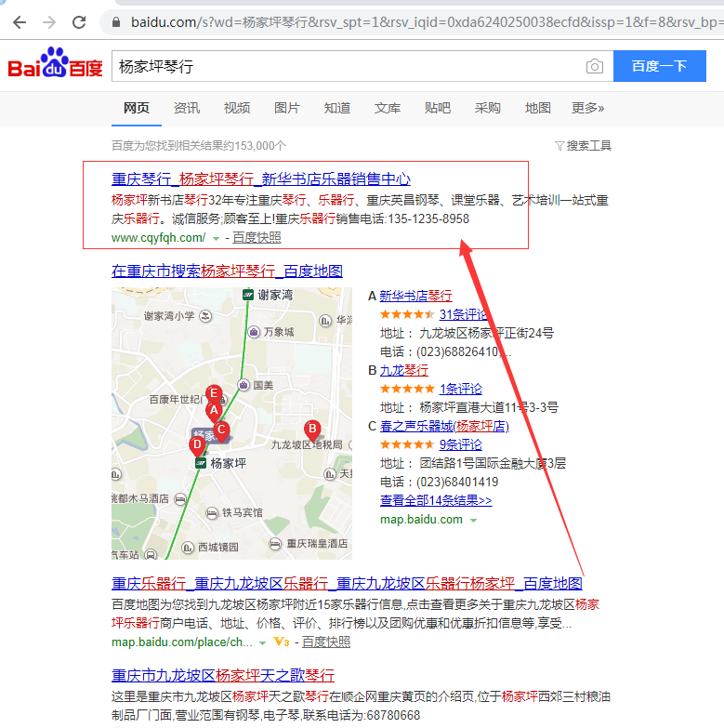Reload the page with refresh icon
Image resolution: width=724 pixels, height=728 pixels.
tap(80, 21)
